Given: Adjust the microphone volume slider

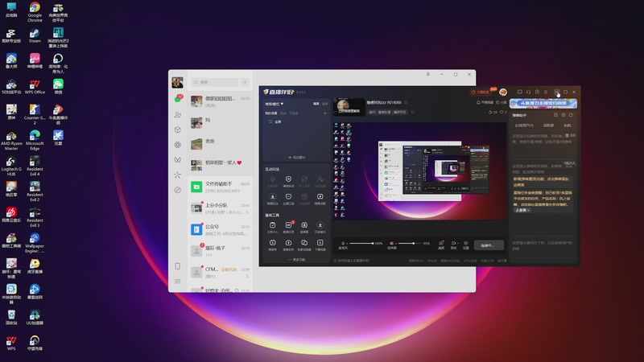Looking at the screenshot, I should click(361, 244).
